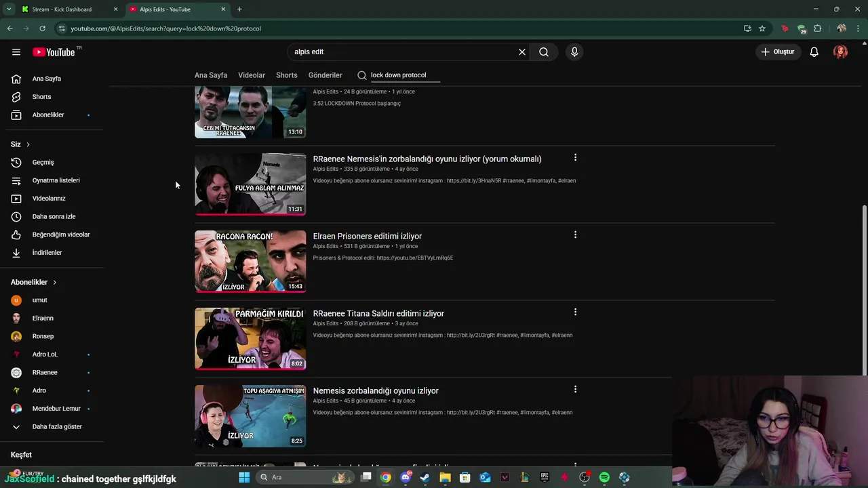
Task: Expand the Abonelikler section chevron
Action: (54, 282)
